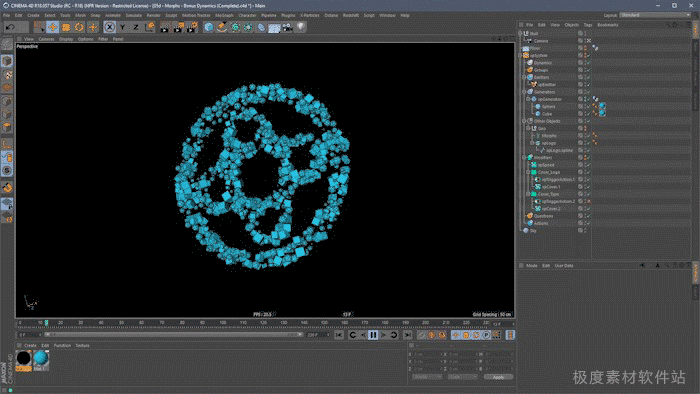Select the Sky object
This screenshot has width=700, height=394.
coord(533,231)
